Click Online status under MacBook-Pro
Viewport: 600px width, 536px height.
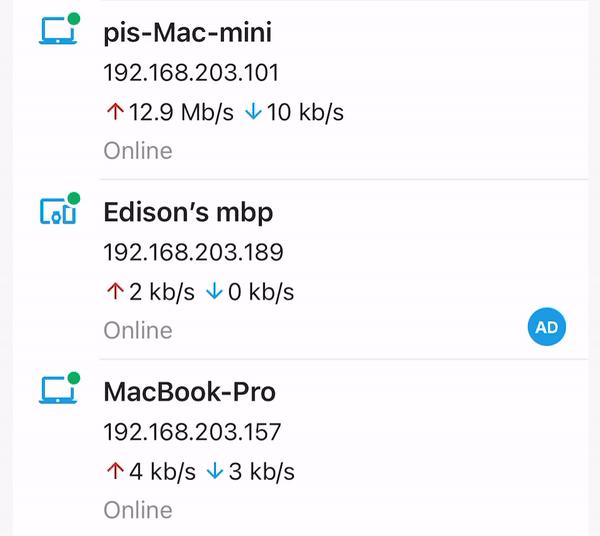138,510
